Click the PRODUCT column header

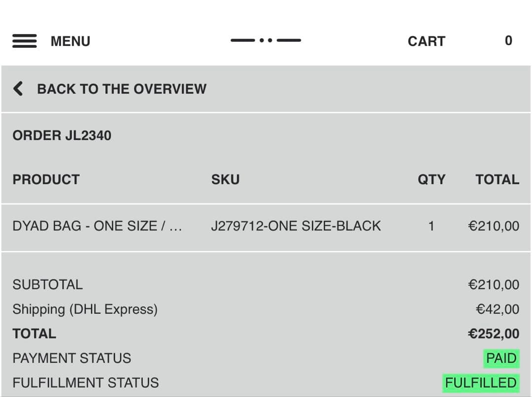point(46,179)
